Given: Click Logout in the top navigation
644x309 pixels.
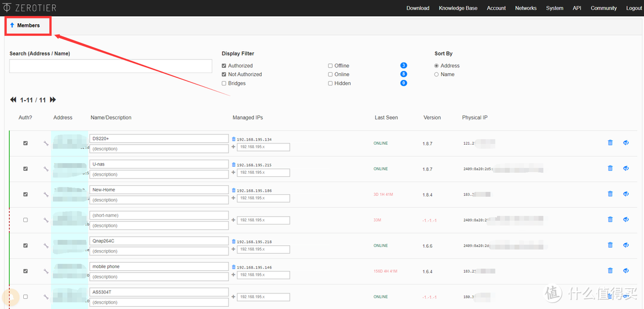Looking at the screenshot, I should coord(633,8).
